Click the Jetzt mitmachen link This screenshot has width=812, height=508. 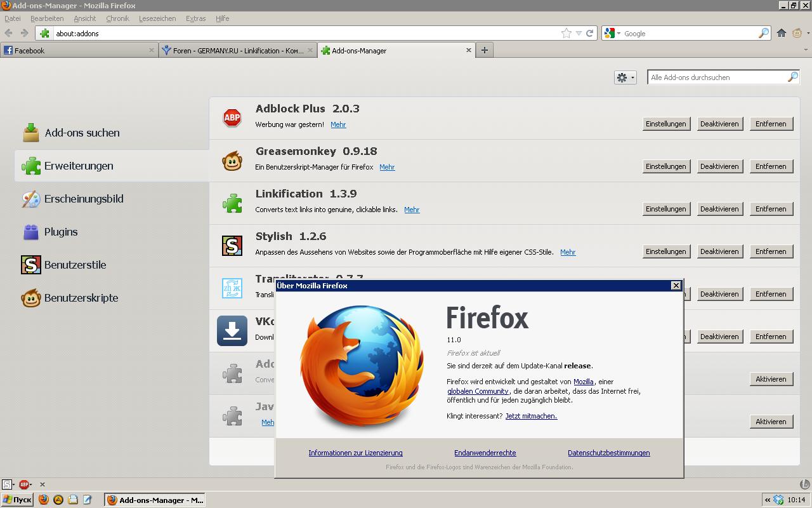click(531, 416)
